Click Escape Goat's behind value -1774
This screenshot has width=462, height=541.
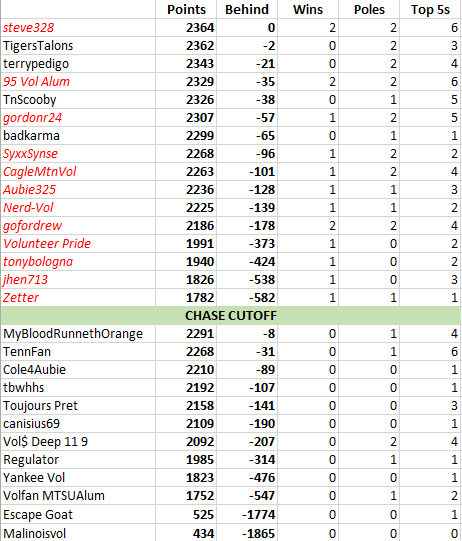[247, 514]
